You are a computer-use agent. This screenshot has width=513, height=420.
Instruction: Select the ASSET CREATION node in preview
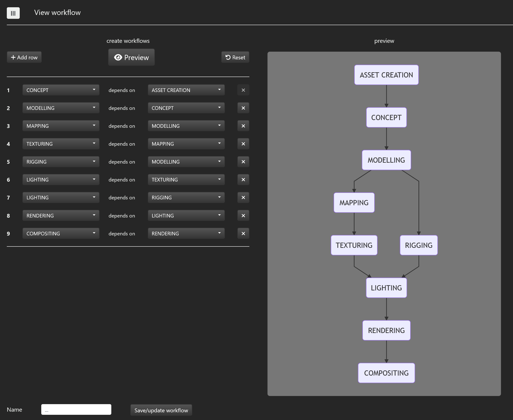pyautogui.click(x=386, y=75)
